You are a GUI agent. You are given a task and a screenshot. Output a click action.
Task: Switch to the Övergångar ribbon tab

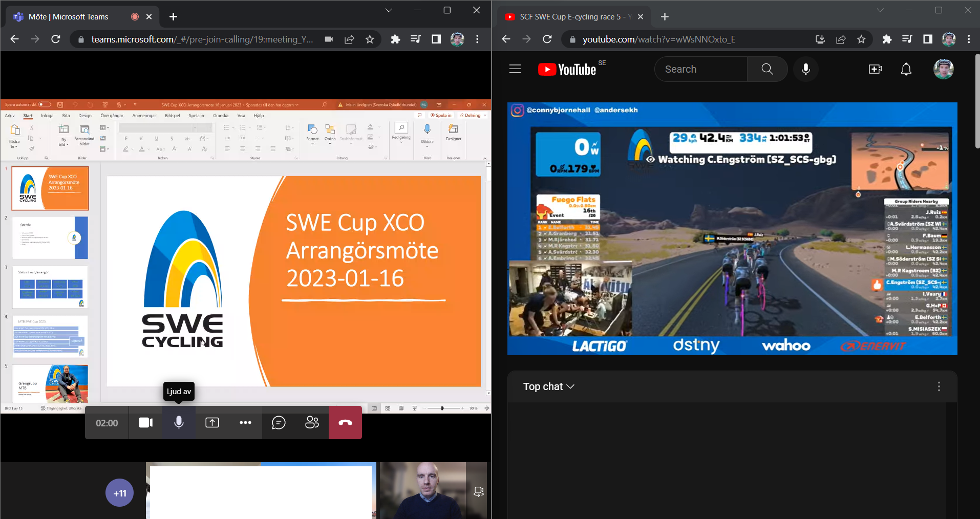point(112,116)
